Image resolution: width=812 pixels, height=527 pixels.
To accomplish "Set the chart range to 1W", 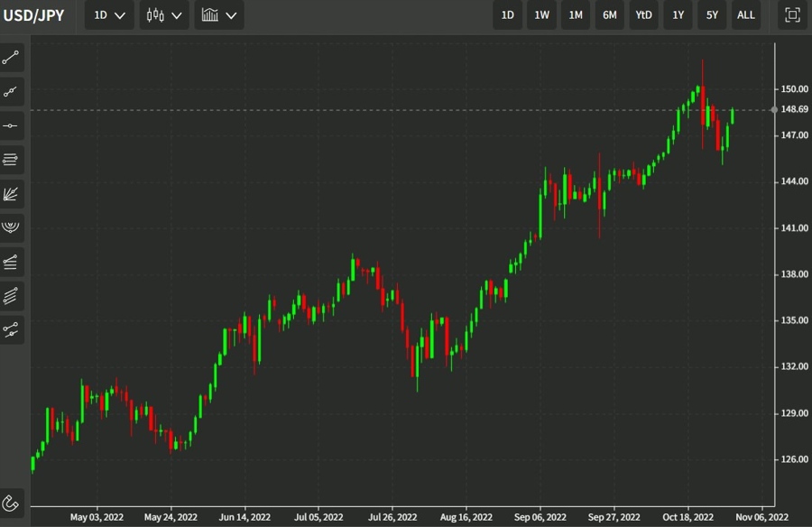I will tap(541, 15).
